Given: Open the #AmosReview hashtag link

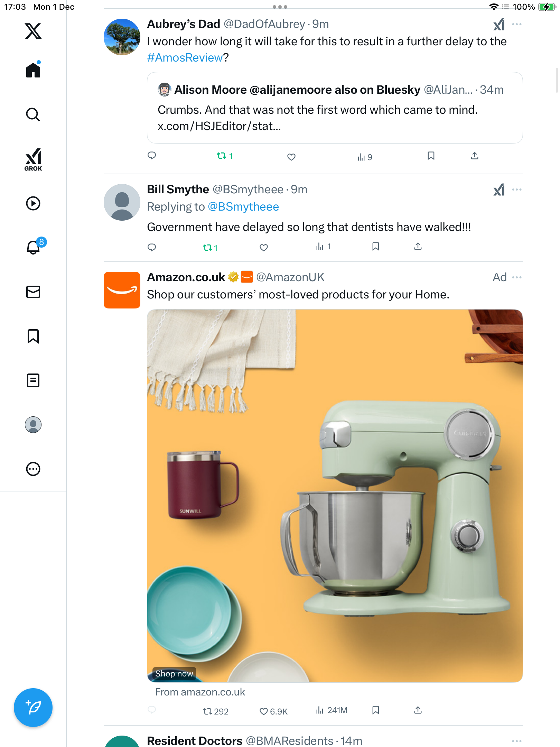Looking at the screenshot, I should point(185,58).
